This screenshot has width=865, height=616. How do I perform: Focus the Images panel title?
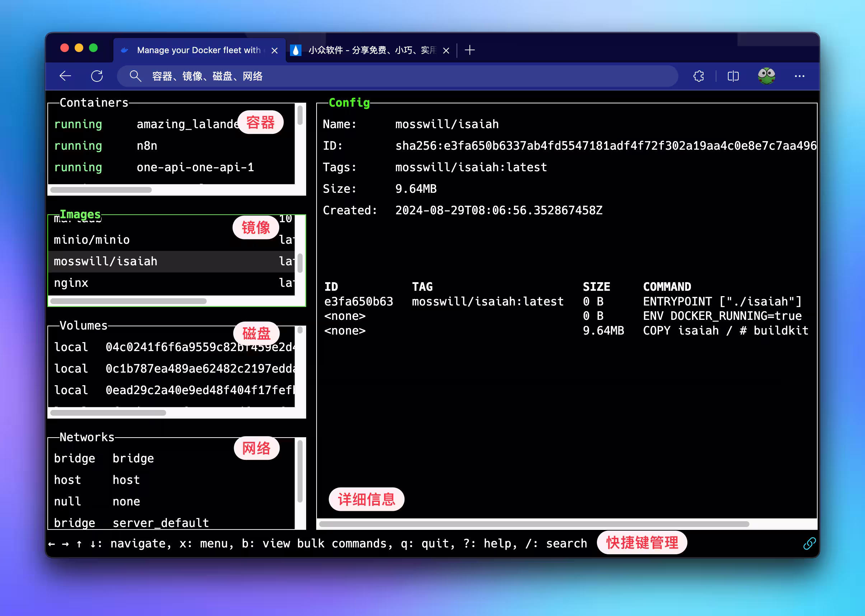click(80, 214)
